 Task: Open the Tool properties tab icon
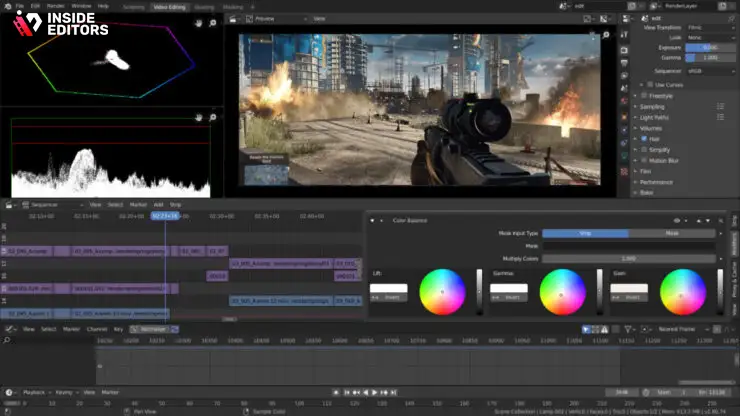[x=624, y=34]
